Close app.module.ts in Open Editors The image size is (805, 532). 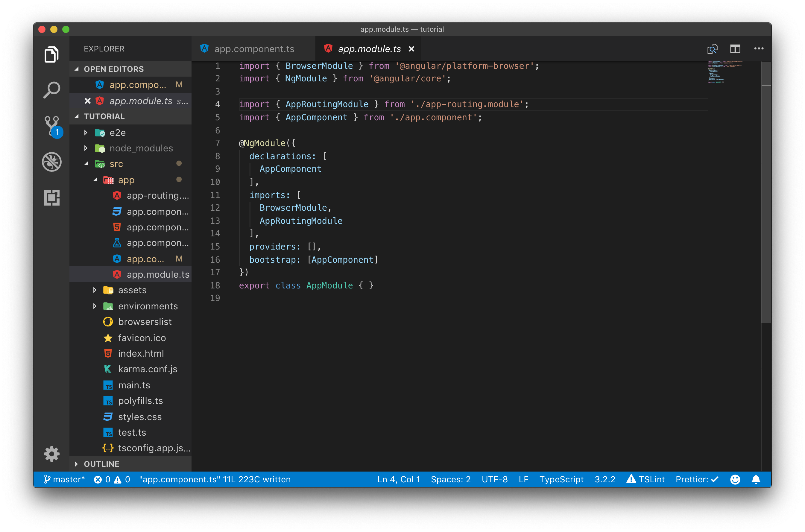87,101
